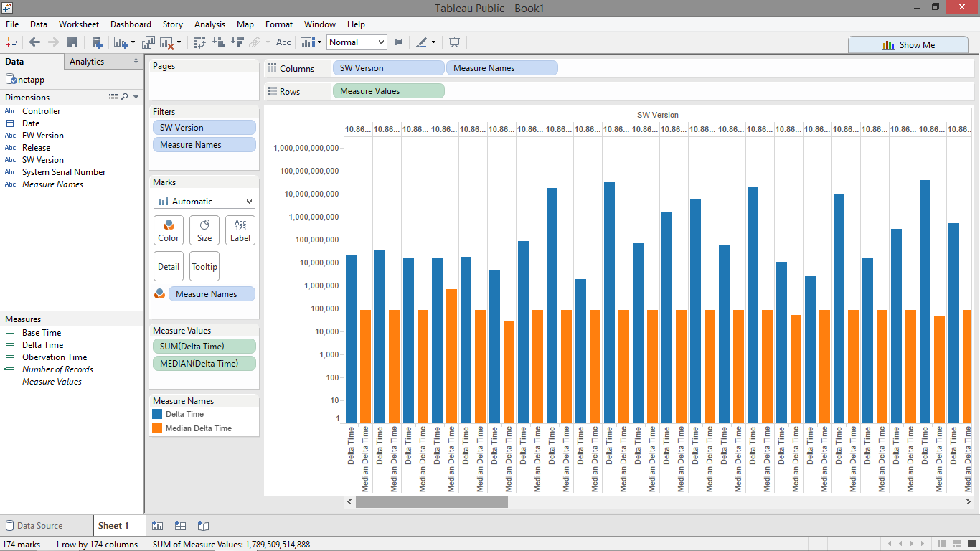Expand the highlight dropdown arrow
Viewport: 980px width, 551px height.
(433, 42)
